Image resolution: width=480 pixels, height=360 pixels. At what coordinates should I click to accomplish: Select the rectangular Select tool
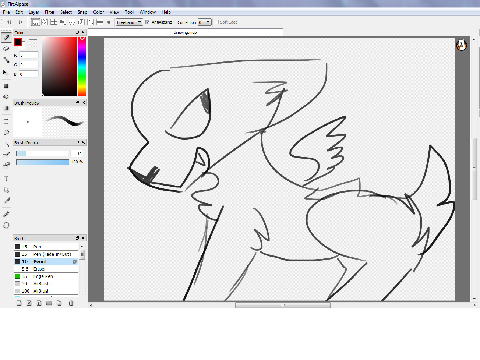[x=6, y=121]
